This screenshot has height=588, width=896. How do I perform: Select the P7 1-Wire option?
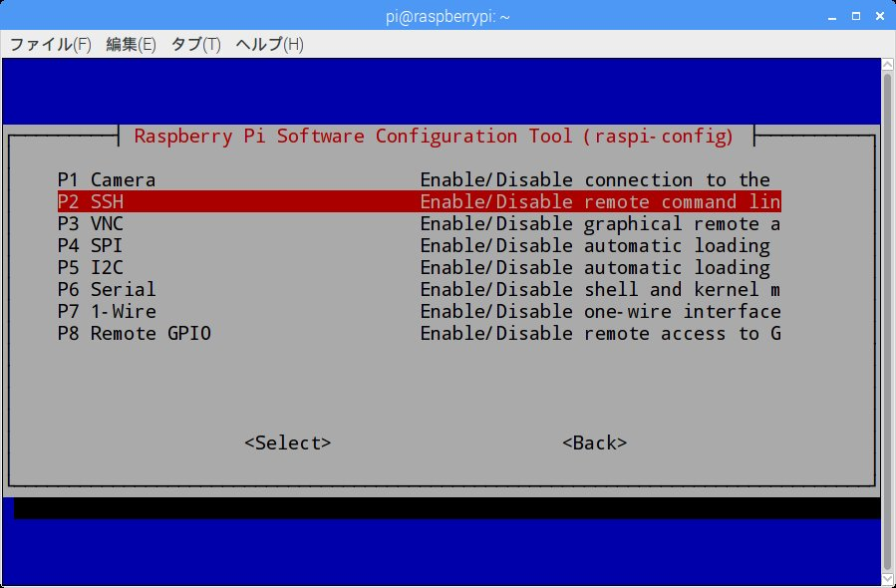419,311
